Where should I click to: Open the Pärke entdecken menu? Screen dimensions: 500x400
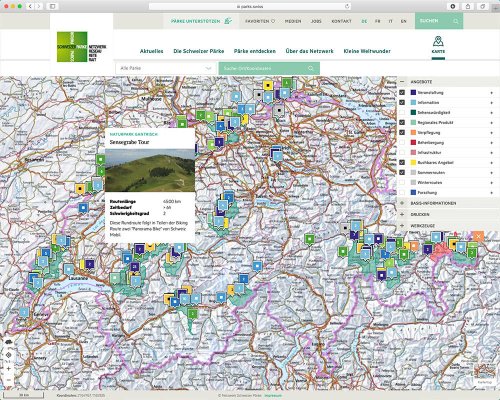(255, 51)
